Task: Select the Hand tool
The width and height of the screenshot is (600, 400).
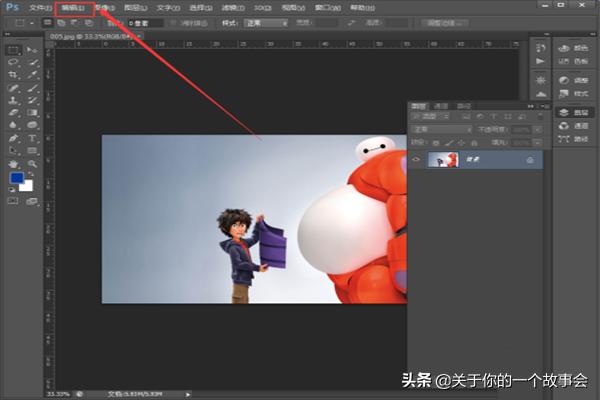Action: 13,163
